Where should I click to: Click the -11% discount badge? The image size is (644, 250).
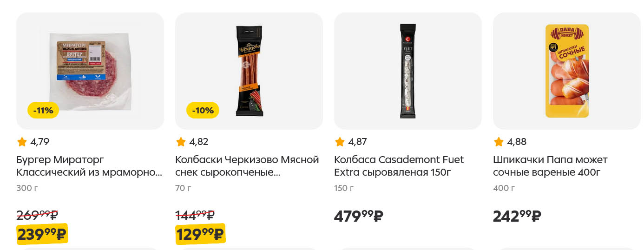pos(43,110)
